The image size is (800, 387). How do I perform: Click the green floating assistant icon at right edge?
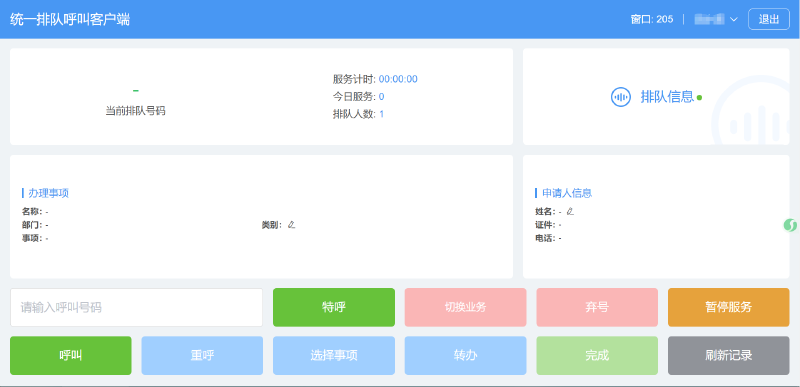[790, 225]
